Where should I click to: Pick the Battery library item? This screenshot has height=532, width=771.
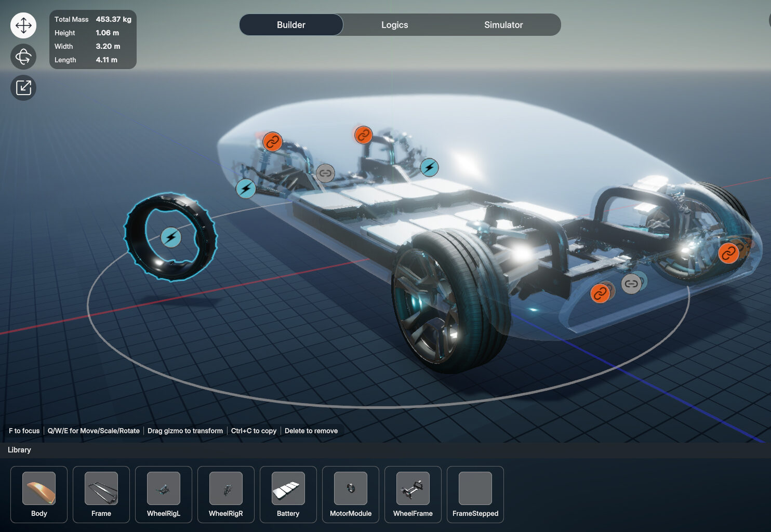(x=288, y=494)
